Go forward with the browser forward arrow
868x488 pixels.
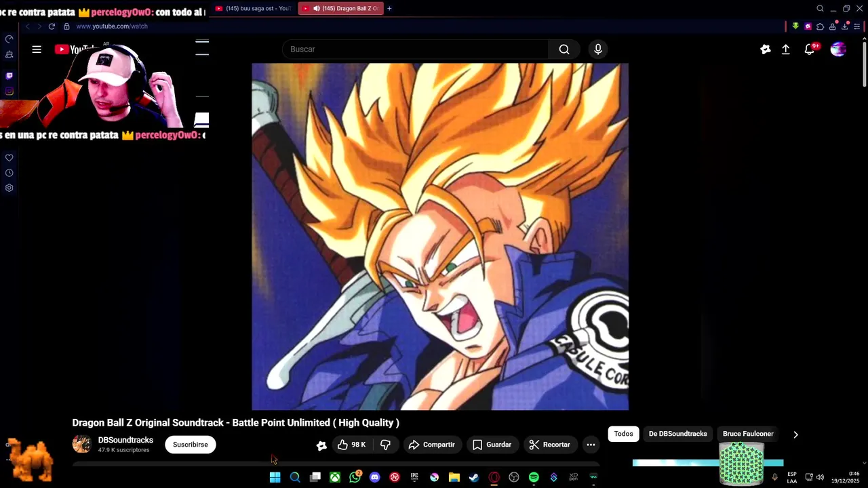click(39, 26)
